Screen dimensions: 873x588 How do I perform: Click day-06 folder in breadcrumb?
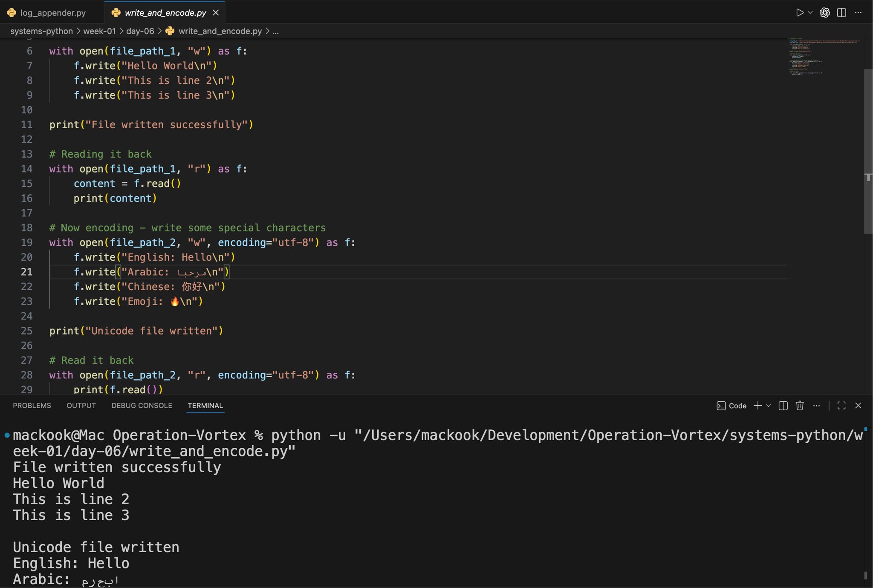(x=140, y=31)
